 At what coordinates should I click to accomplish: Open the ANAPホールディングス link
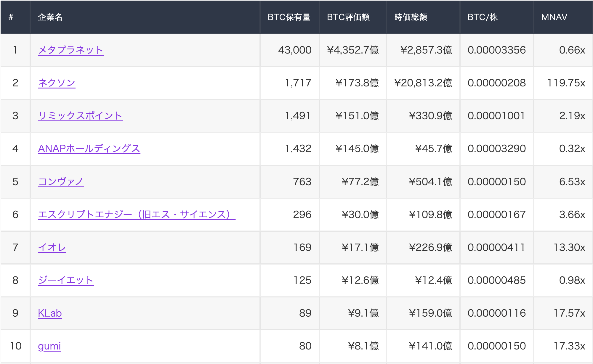pos(89,149)
